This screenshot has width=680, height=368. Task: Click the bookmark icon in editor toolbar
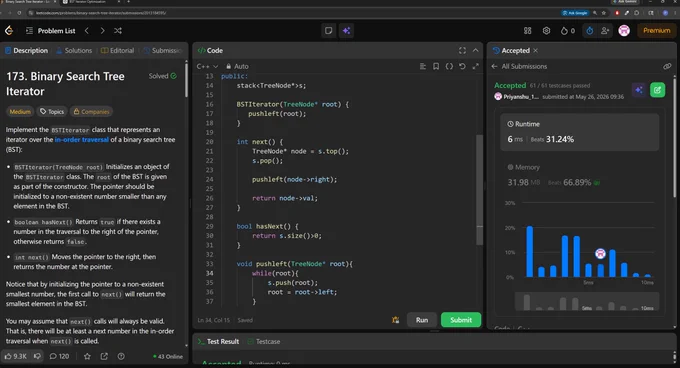tap(436, 66)
